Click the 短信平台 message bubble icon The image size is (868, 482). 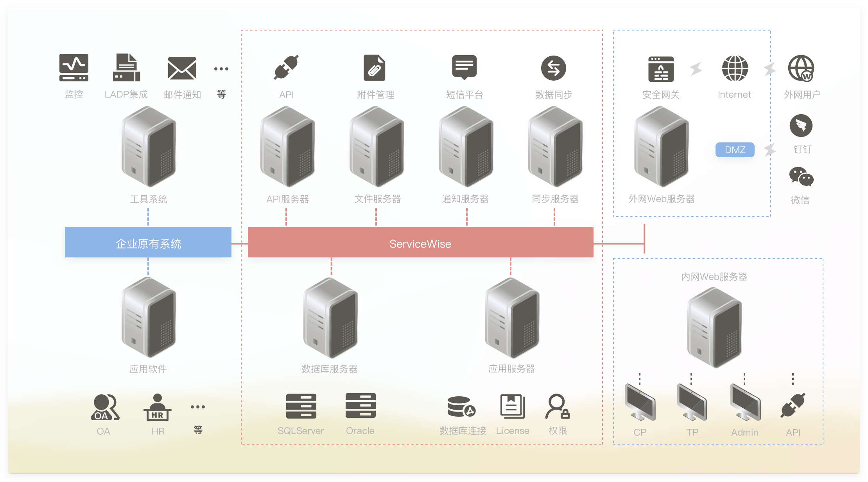tap(464, 67)
